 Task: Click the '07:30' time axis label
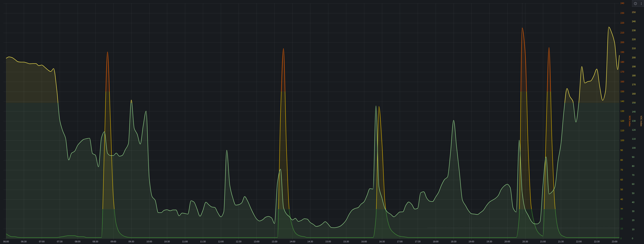click(59, 242)
